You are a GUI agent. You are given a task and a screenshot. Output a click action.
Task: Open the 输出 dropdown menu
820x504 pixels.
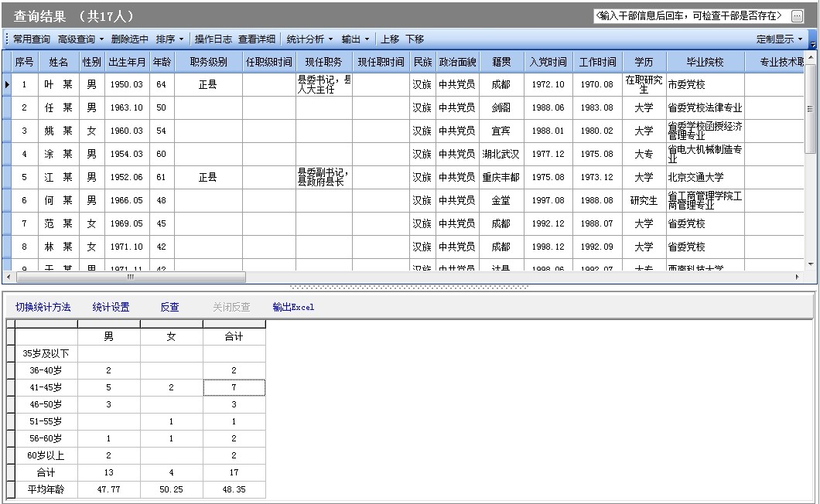(356, 39)
